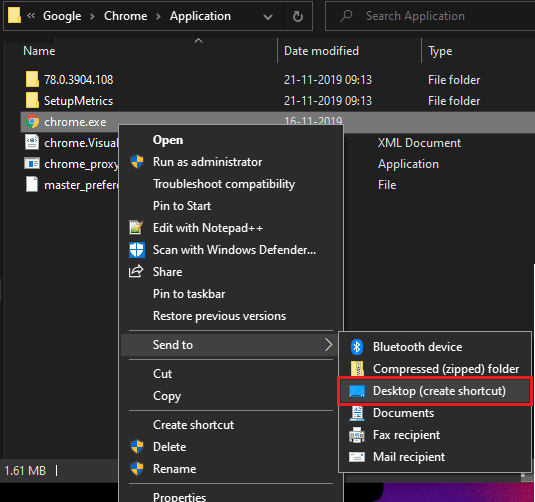Select the 78.0.3904.108 folder name
Screen dimensions: 535x502
click(78, 80)
